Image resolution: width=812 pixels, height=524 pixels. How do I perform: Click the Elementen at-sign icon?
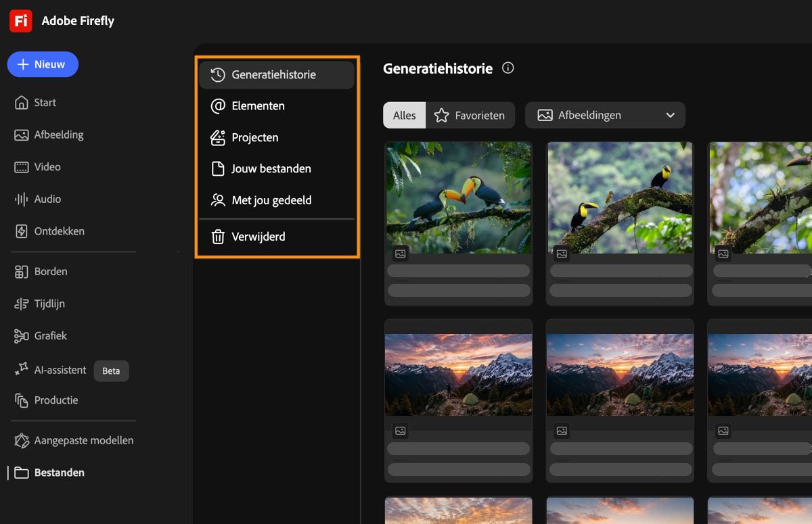(x=218, y=106)
